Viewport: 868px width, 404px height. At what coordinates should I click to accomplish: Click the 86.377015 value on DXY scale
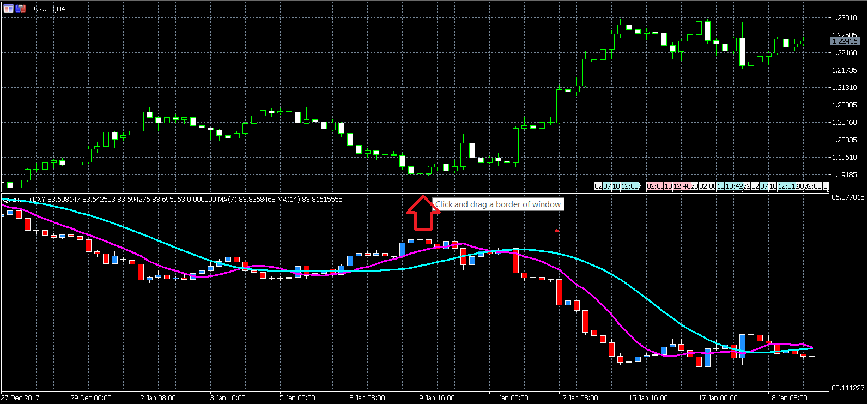848,197
